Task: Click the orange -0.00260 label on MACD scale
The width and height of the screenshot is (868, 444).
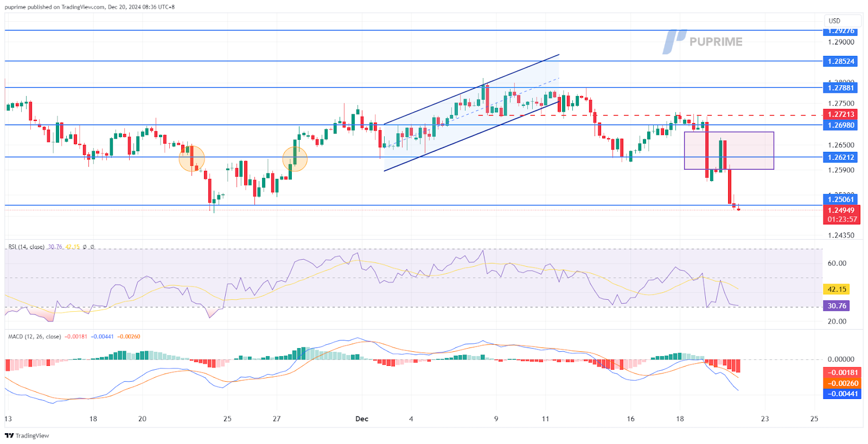Action: (x=842, y=383)
